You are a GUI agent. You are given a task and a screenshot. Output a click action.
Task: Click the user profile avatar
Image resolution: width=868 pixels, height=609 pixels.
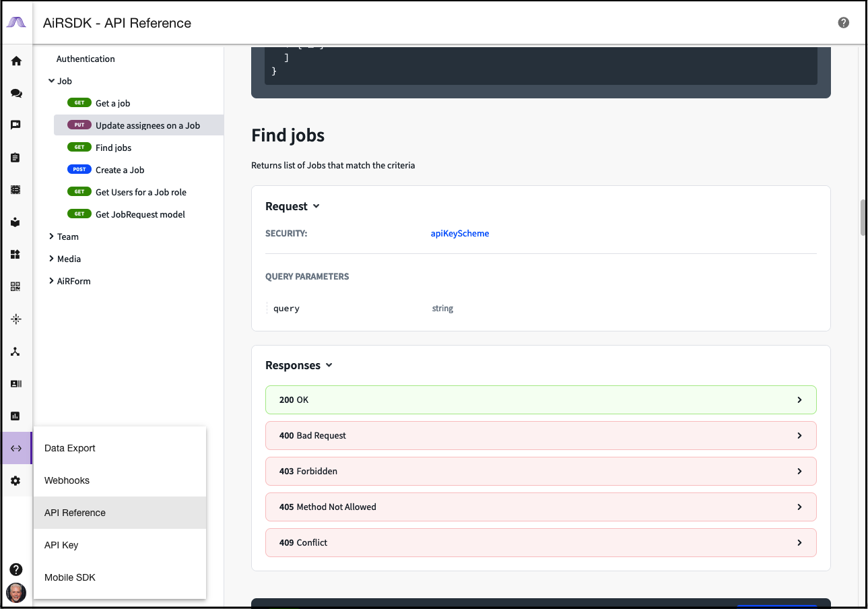coord(16,593)
